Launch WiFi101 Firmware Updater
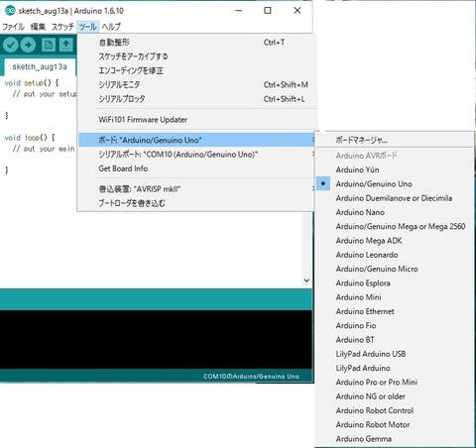The image size is (476, 448). pos(196,120)
